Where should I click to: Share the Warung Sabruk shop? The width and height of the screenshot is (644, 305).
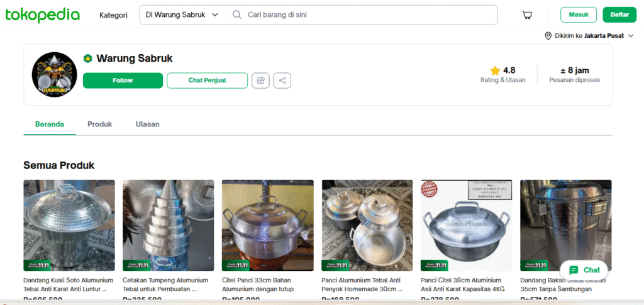click(282, 80)
